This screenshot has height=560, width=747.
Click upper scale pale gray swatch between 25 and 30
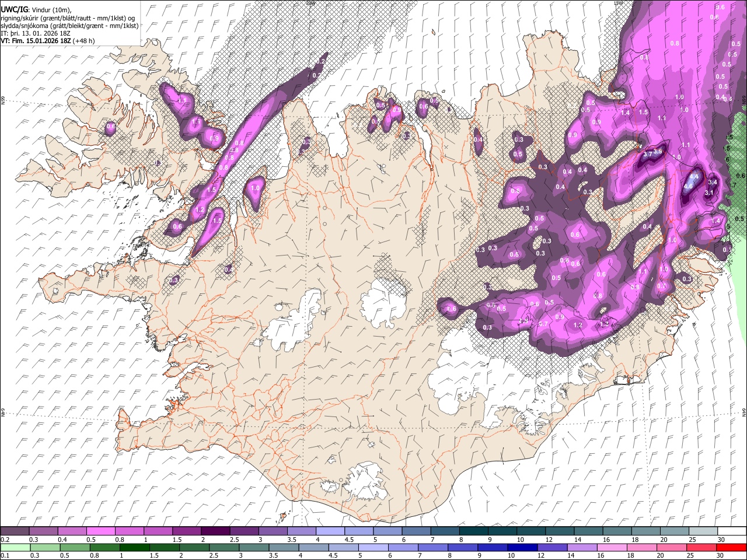click(703, 531)
